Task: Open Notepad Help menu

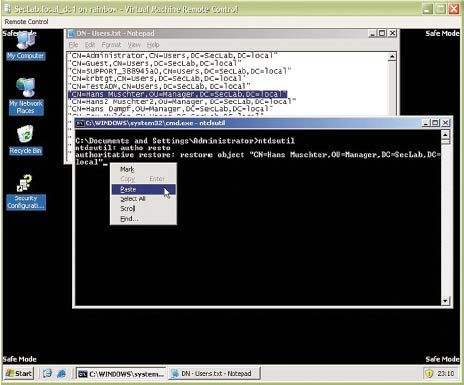Action: [x=153, y=45]
